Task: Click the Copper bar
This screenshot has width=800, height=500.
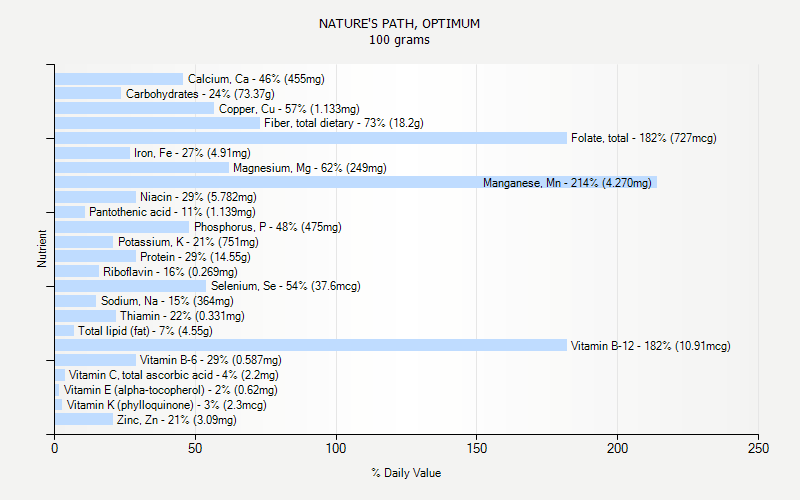Action: point(134,108)
